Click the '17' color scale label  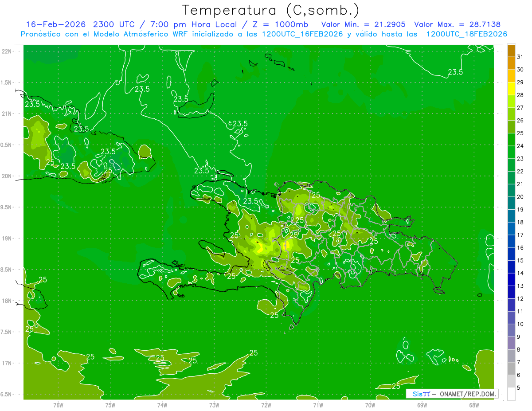pyautogui.click(x=520, y=235)
